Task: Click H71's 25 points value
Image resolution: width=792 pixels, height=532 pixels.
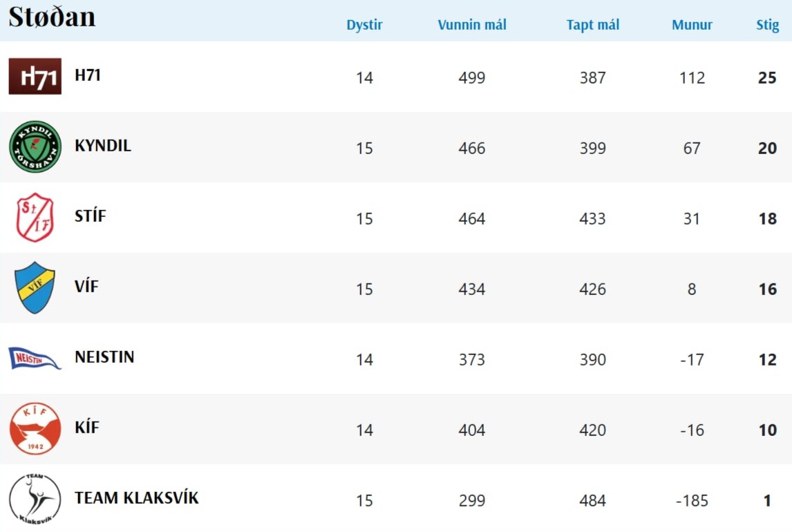Action: point(767,77)
